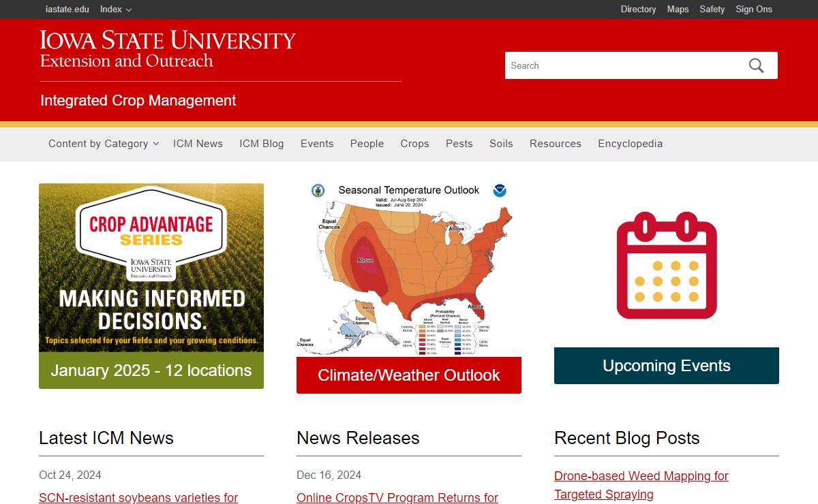Open the Events menu item
This screenshot has width=818, height=504.
(x=317, y=144)
